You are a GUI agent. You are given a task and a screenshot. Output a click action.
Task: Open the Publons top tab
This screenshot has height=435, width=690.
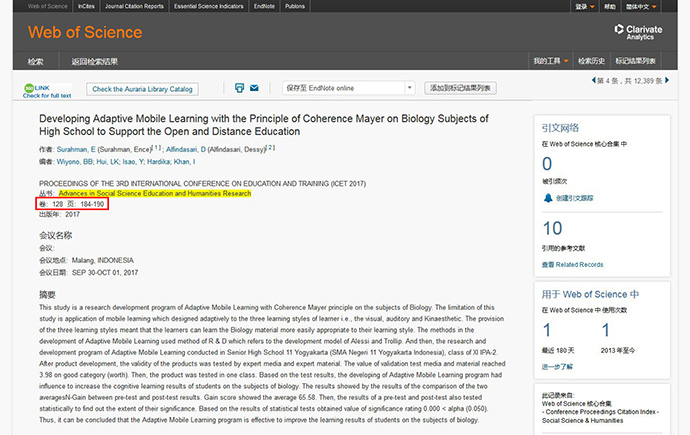[295, 6]
